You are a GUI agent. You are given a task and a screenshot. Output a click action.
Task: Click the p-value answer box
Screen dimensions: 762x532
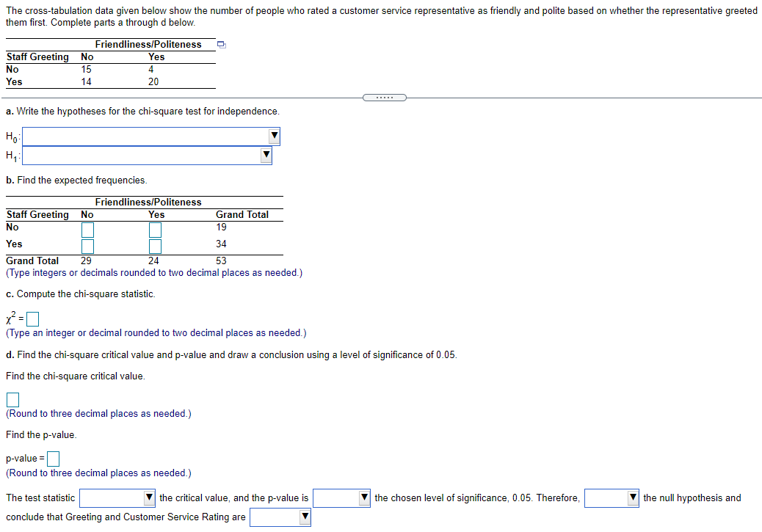tap(52, 459)
